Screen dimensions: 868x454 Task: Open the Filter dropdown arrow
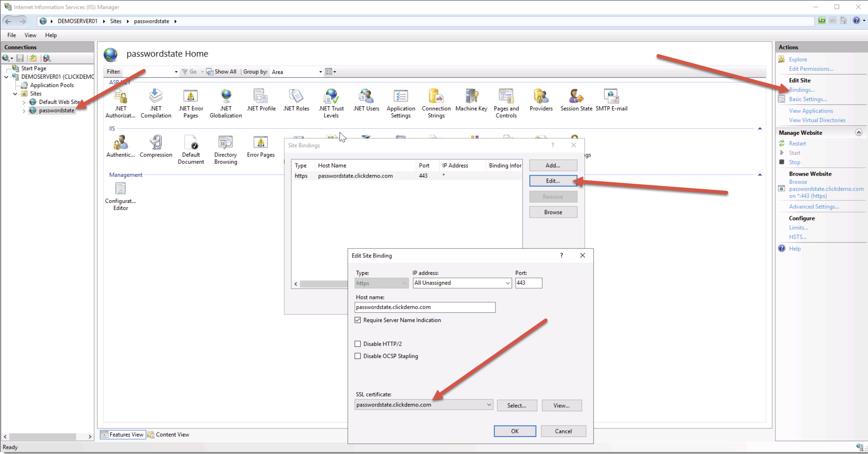coord(176,72)
